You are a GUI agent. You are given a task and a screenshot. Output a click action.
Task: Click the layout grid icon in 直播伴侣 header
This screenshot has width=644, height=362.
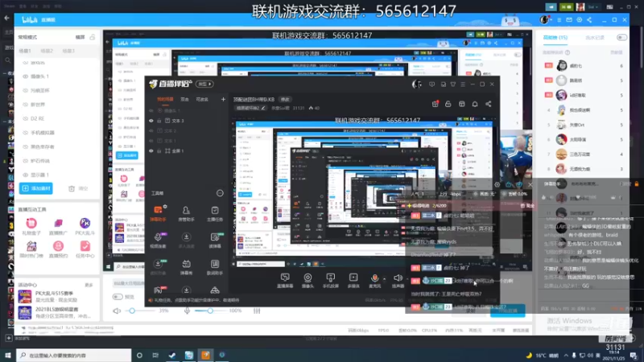[x=461, y=105]
